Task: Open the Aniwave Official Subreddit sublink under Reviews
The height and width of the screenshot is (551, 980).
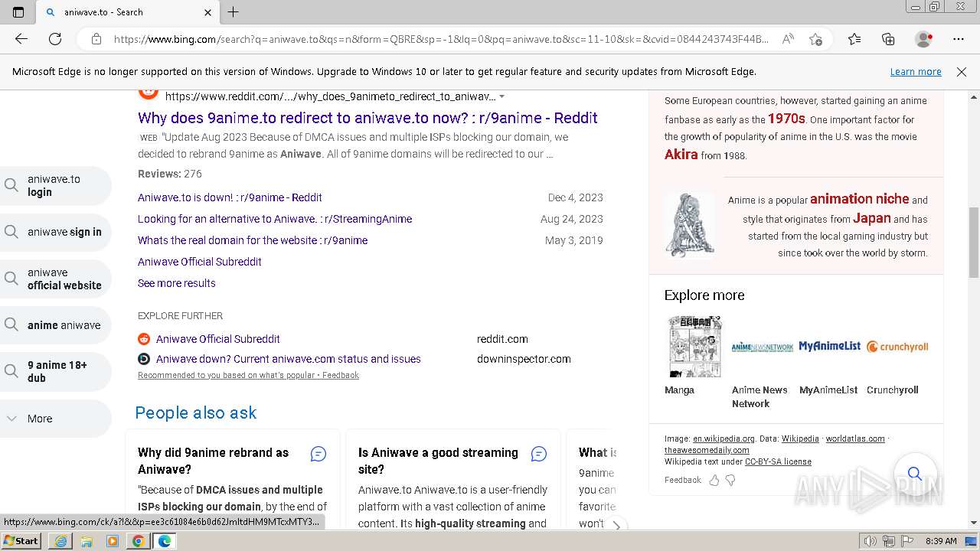Action: (200, 262)
